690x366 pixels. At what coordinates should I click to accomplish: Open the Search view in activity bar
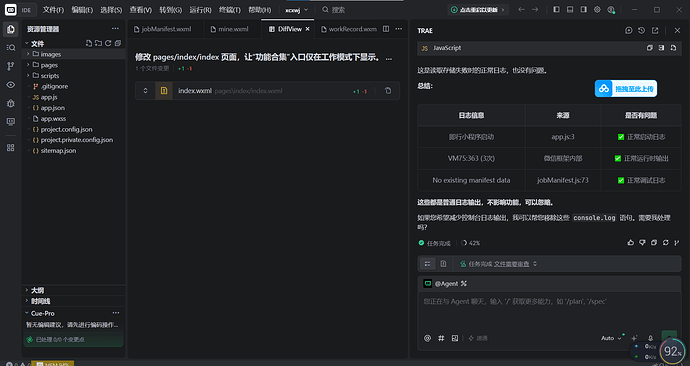tap(11, 48)
